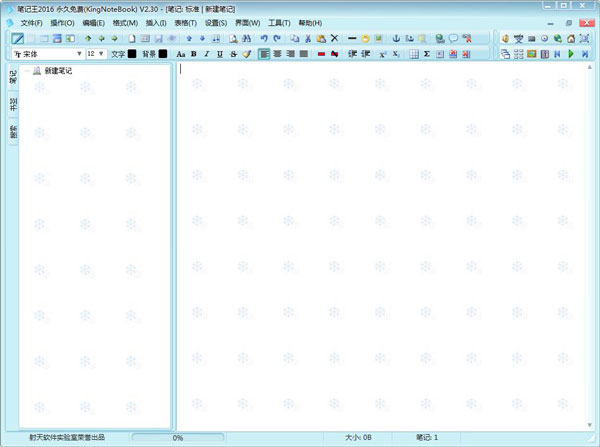
Task: Click the green right arrow icon
Action: (114, 38)
